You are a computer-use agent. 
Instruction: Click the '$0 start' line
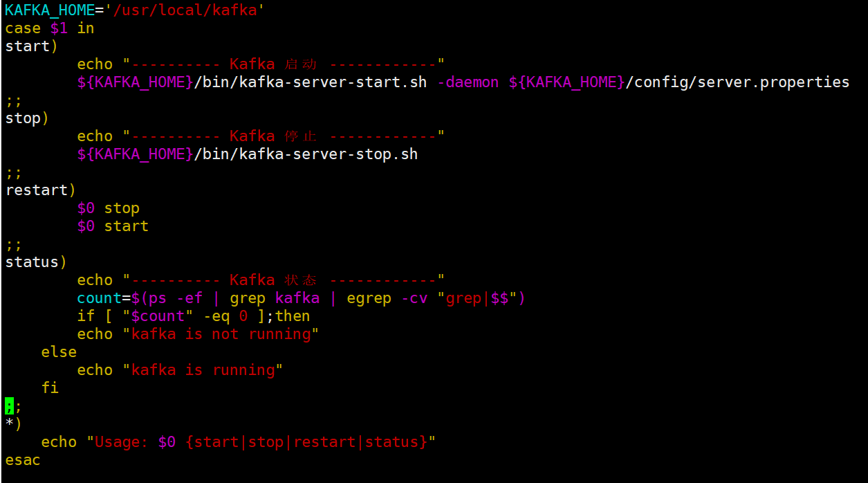pos(113,226)
